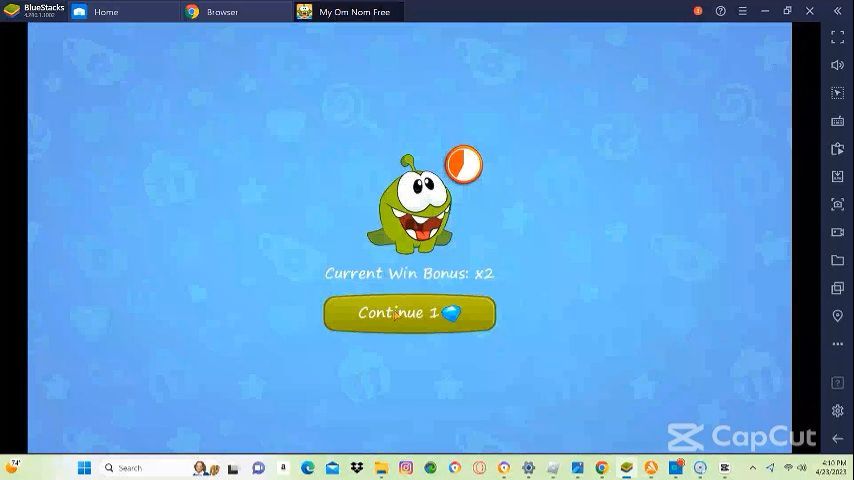Click the cursor lock icon in sidebar
The height and width of the screenshot is (480, 854).
coord(838,93)
